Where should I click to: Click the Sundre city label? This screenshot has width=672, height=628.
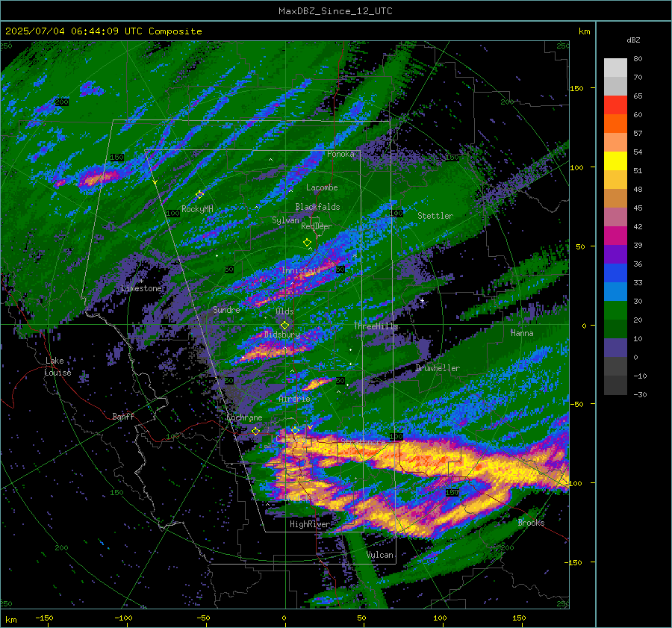[226, 310]
